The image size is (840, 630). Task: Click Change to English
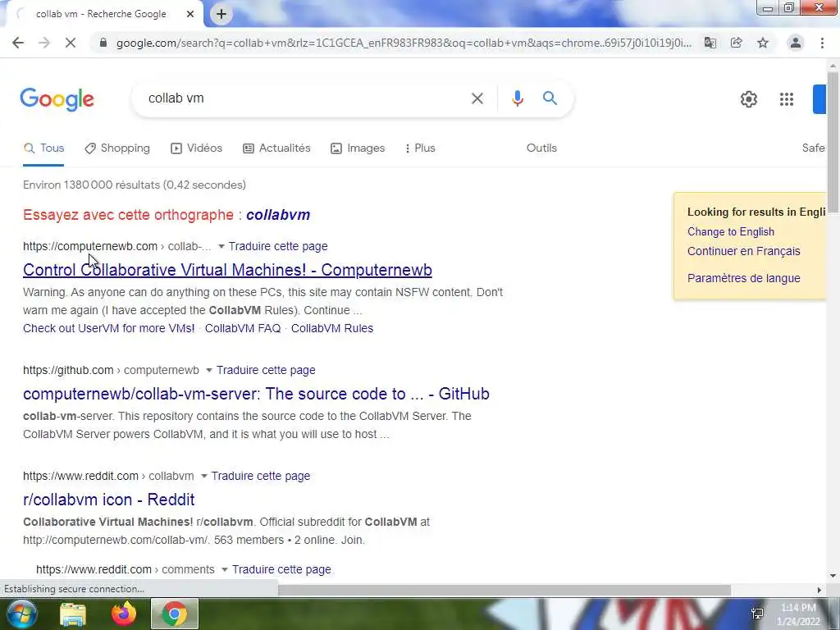click(x=731, y=232)
